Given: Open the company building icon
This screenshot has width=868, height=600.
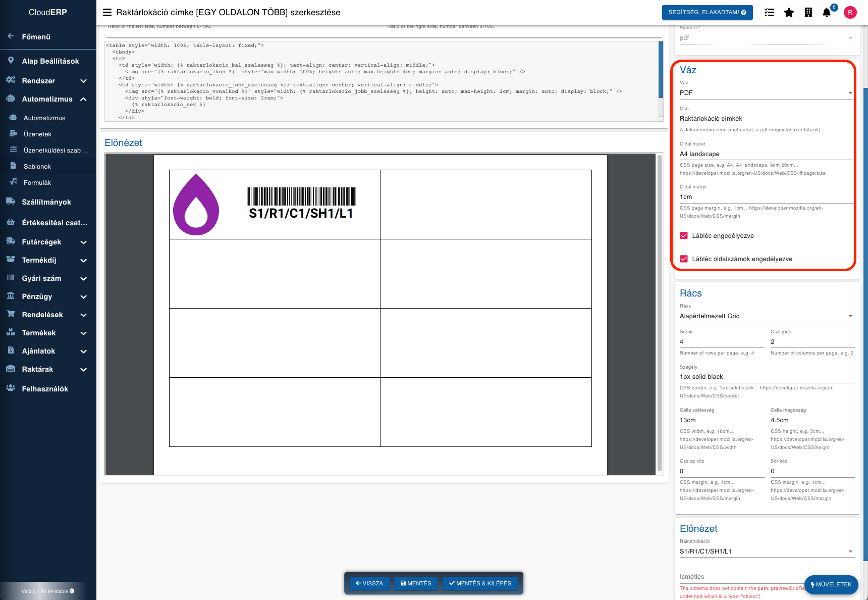Looking at the screenshot, I should point(808,13).
